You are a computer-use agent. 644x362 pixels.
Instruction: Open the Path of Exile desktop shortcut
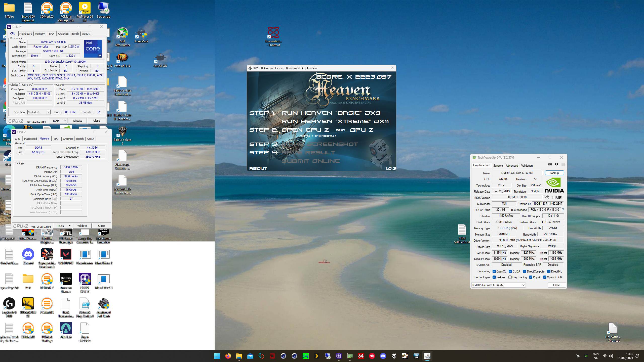122,60
